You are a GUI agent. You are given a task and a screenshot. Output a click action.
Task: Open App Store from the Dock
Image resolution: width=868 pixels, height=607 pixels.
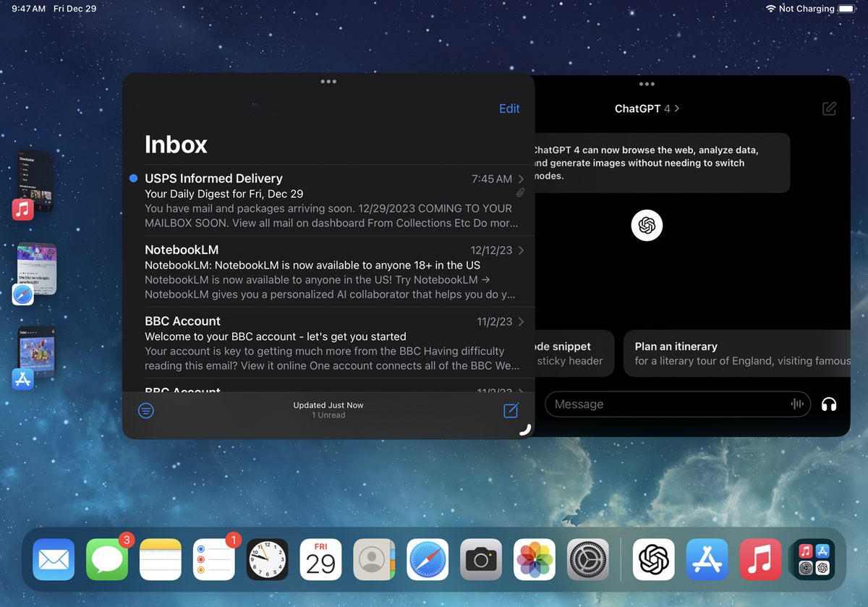(707, 559)
